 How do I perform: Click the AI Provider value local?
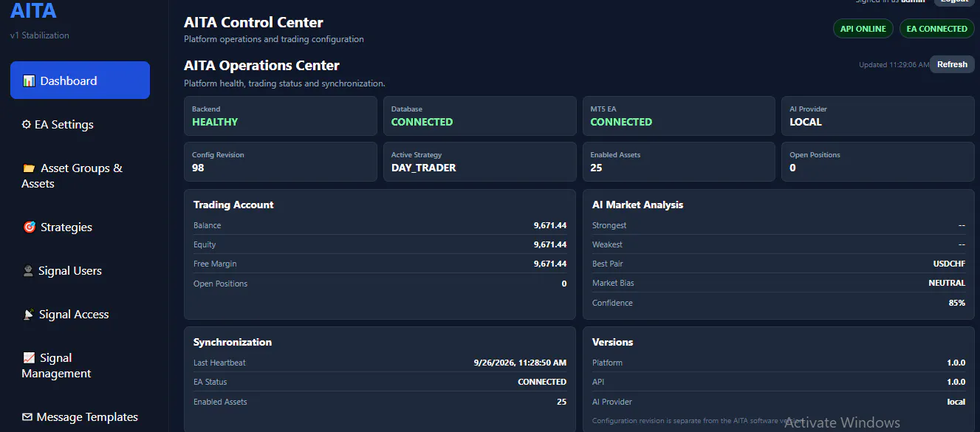956,402
